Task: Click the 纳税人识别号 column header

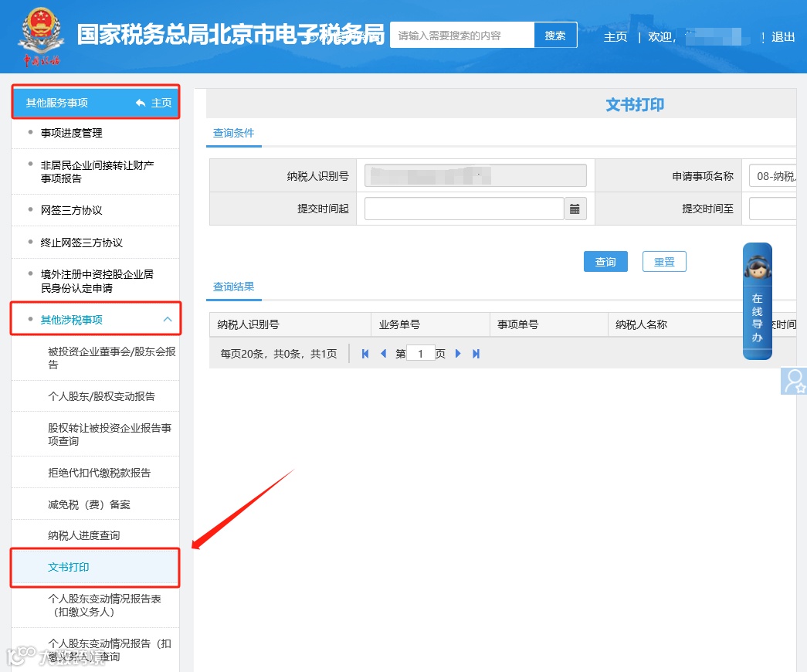Action: pos(290,324)
